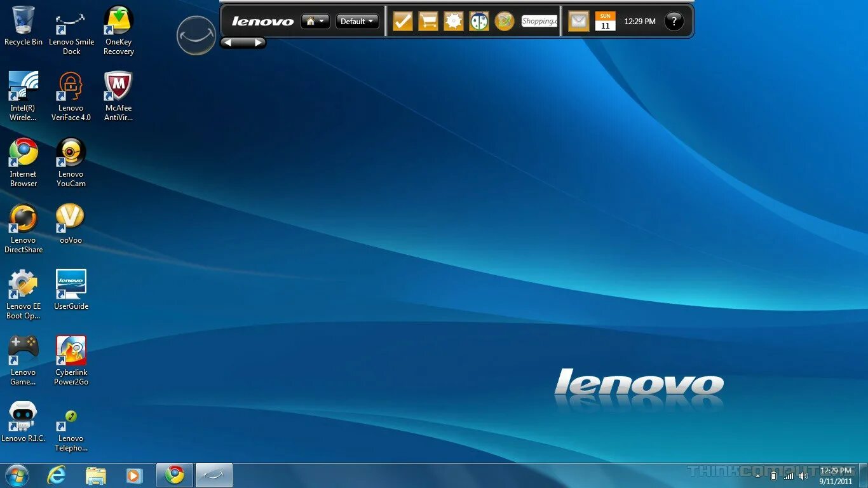
Task: Click the question mark help button
Action: tap(674, 21)
